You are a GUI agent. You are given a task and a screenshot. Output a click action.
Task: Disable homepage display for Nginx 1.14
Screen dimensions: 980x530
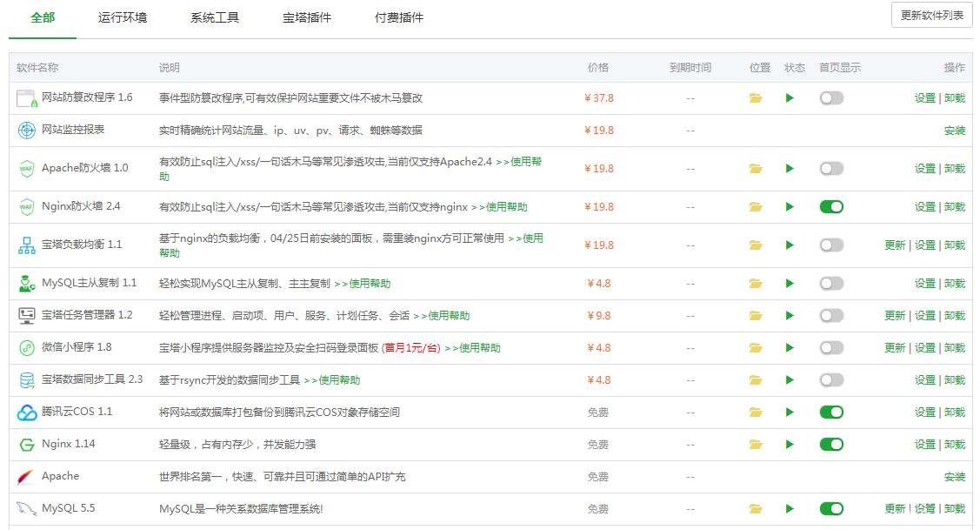click(831, 445)
